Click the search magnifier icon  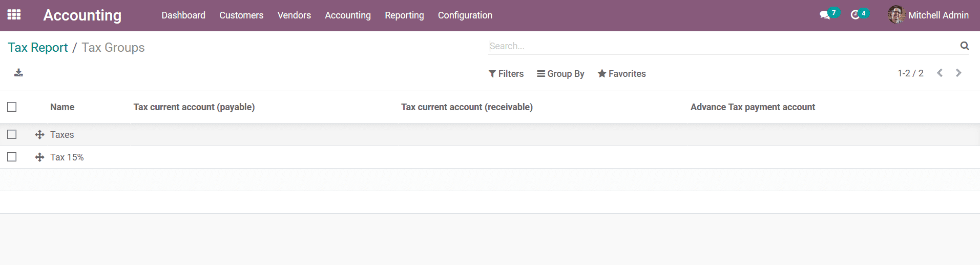[x=965, y=46]
